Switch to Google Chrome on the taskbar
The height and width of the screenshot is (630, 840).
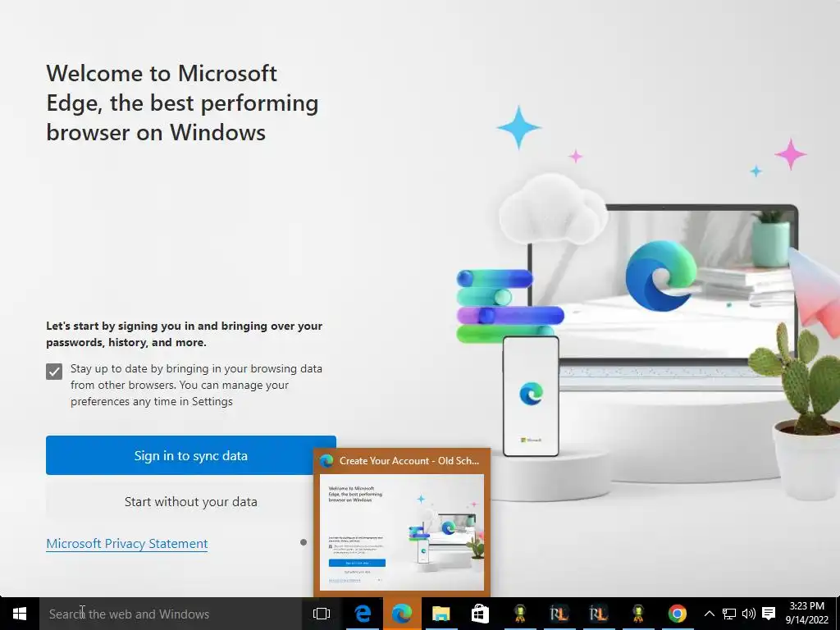coord(677,614)
